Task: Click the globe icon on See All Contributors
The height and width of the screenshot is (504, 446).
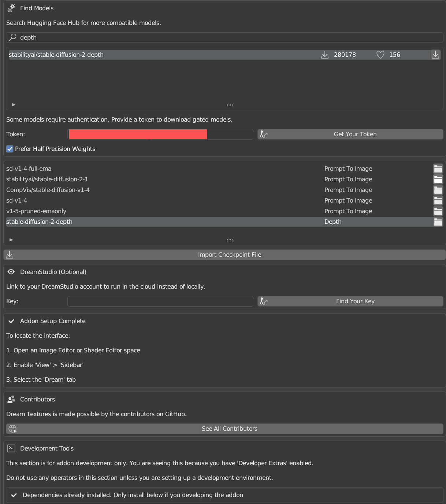Action: tap(12, 429)
